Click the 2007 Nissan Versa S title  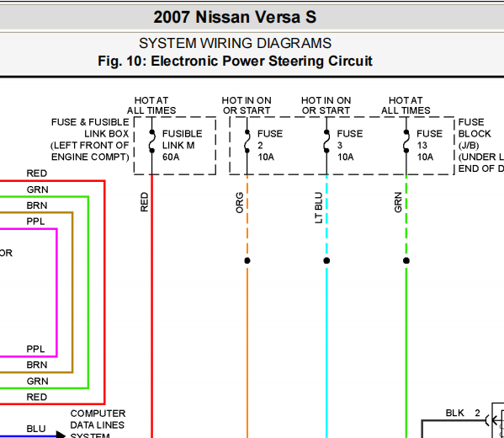(x=235, y=17)
